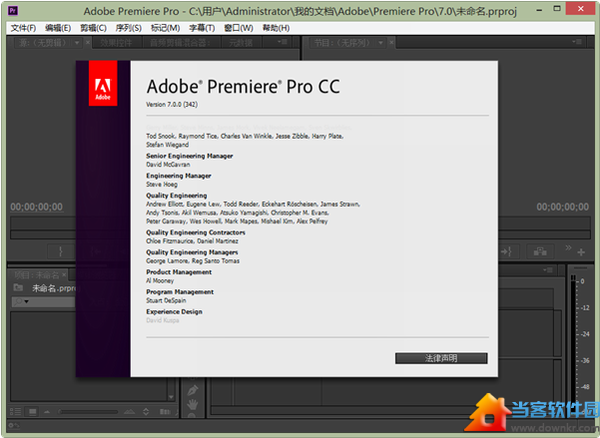
Task: Click the project bin scrollbar down arrow
Action: (x=171, y=397)
